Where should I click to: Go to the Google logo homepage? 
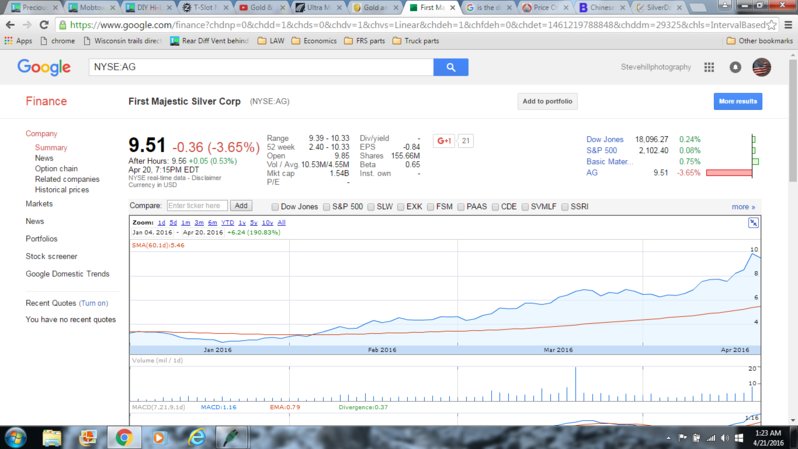(44, 67)
